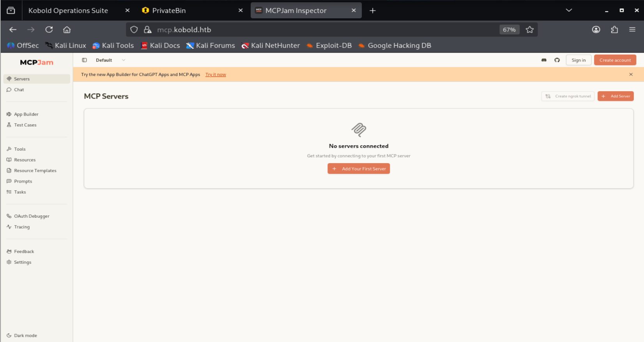
Task: Dismiss the App Builder banner
Action: click(x=631, y=74)
